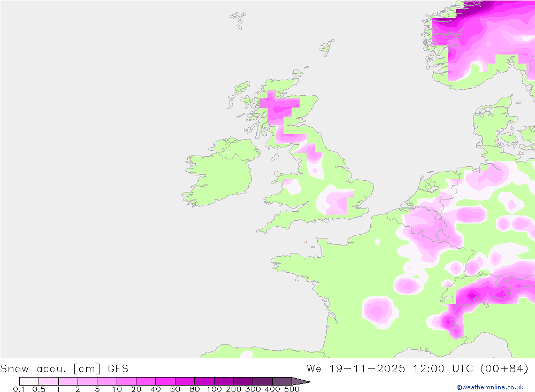Click the '40' legend label
The height and width of the screenshot is (392, 535).
click(x=156, y=389)
